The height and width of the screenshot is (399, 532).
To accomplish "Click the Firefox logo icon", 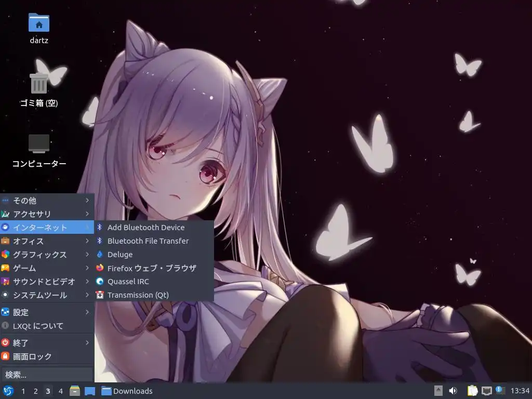I will (x=100, y=268).
